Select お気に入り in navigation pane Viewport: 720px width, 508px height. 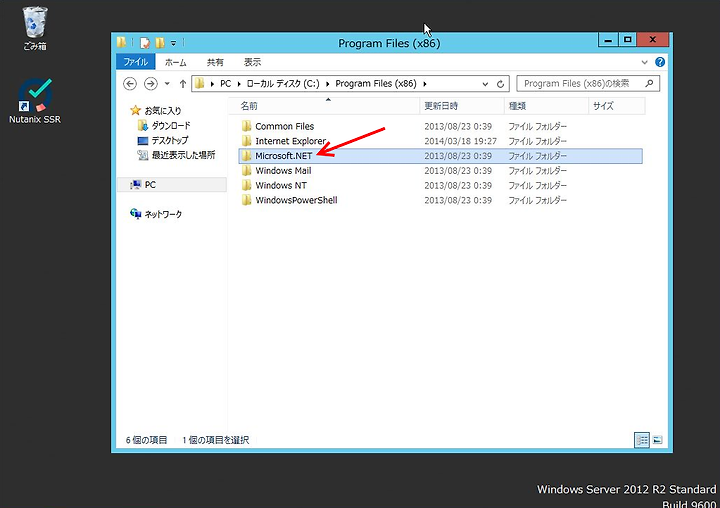click(x=163, y=111)
